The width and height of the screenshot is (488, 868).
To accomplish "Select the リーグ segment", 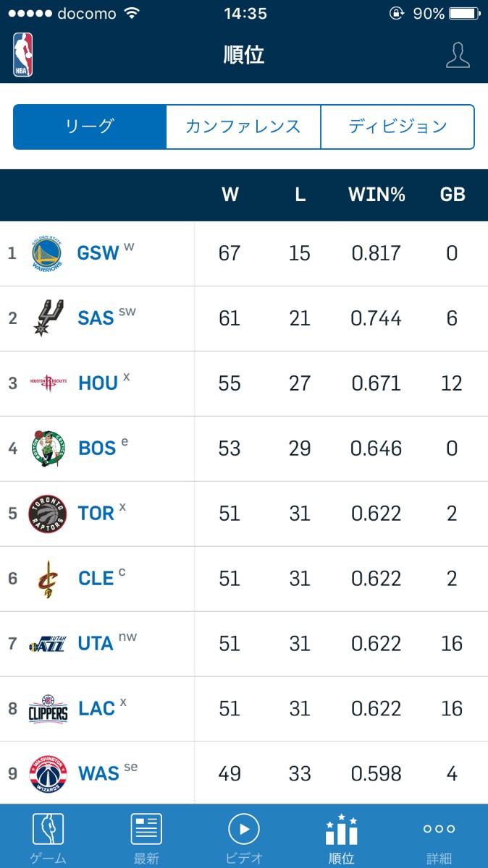I will point(90,127).
